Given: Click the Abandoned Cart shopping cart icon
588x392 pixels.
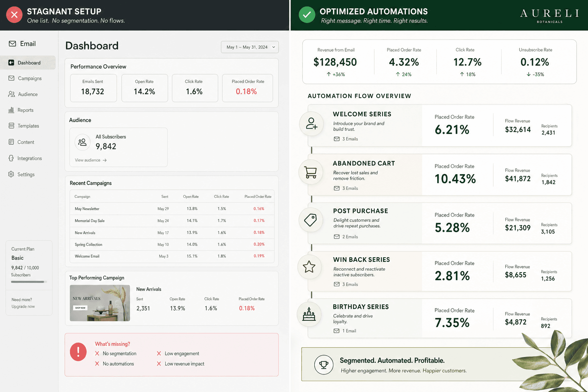Looking at the screenshot, I should (311, 172).
